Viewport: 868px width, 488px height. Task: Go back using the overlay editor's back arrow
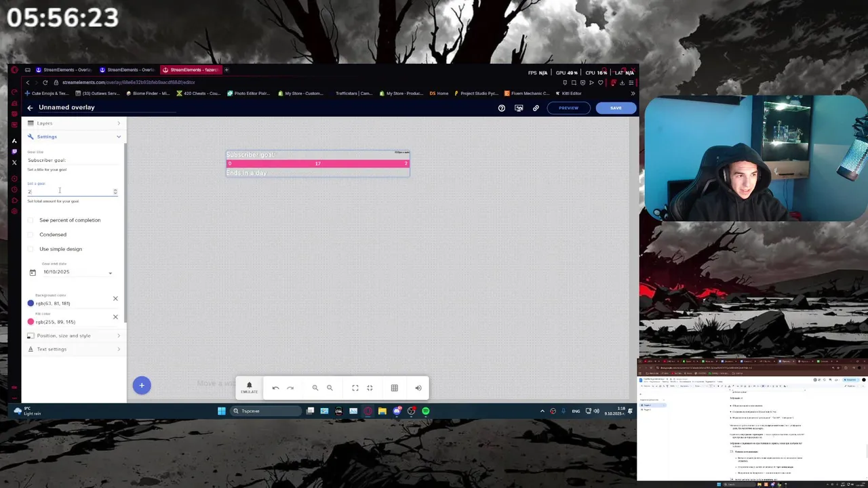coord(30,108)
